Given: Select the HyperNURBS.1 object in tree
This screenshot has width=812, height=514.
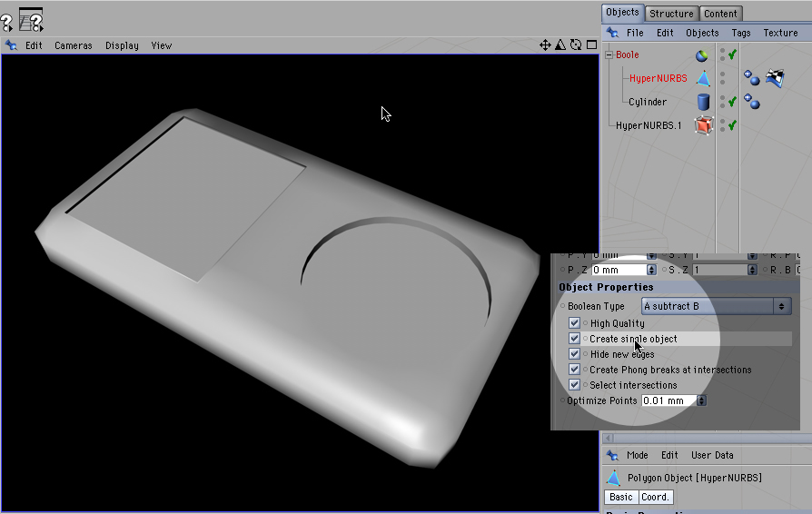Looking at the screenshot, I should pos(649,125).
